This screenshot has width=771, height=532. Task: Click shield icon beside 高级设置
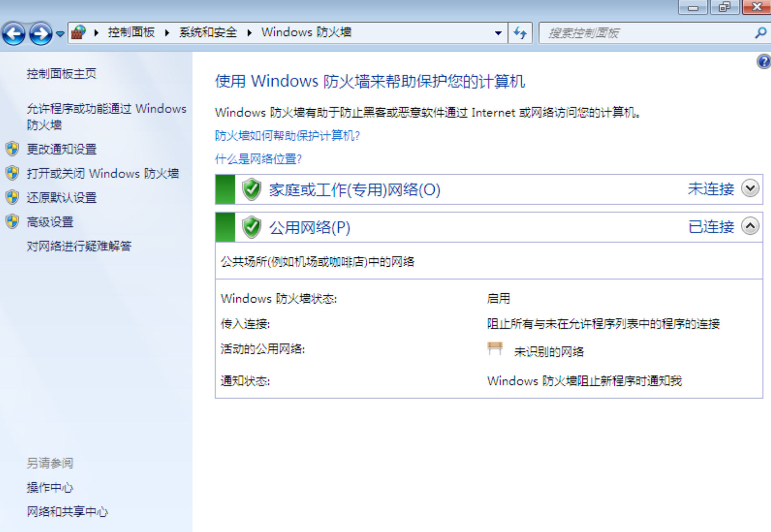[12, 221]
